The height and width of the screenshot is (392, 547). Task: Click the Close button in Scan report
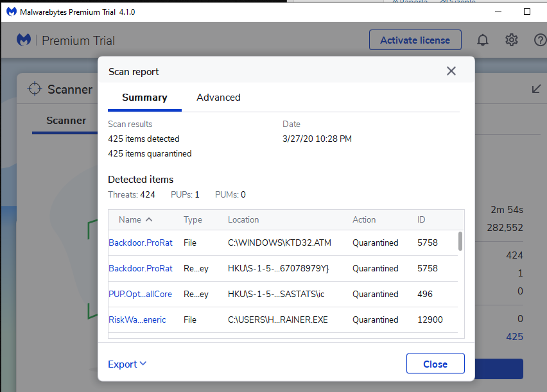click(435, 364)
